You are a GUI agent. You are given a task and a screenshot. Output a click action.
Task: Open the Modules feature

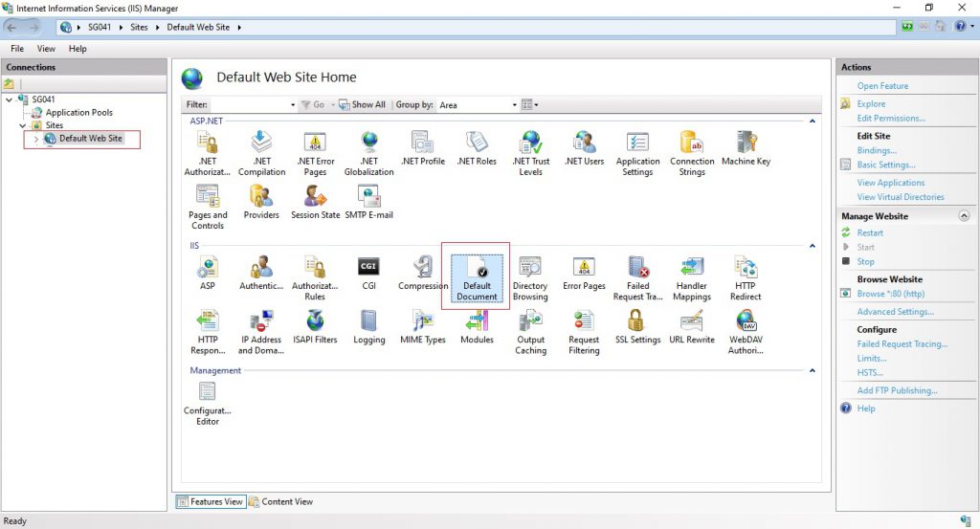477,327
